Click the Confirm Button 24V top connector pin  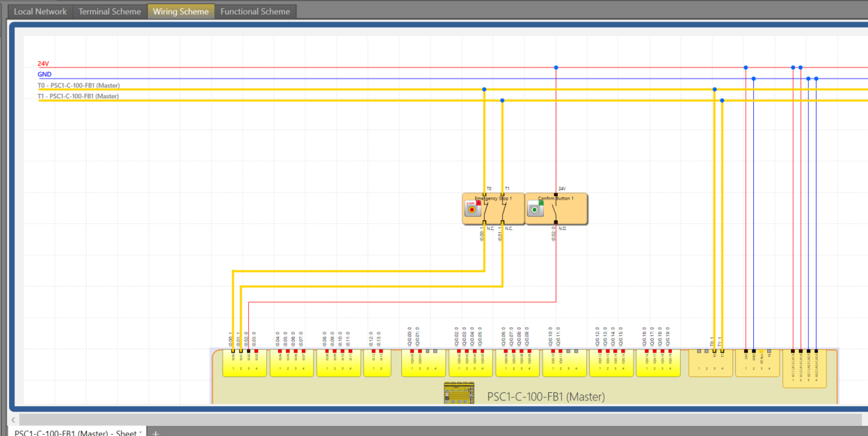click(556, 195)
